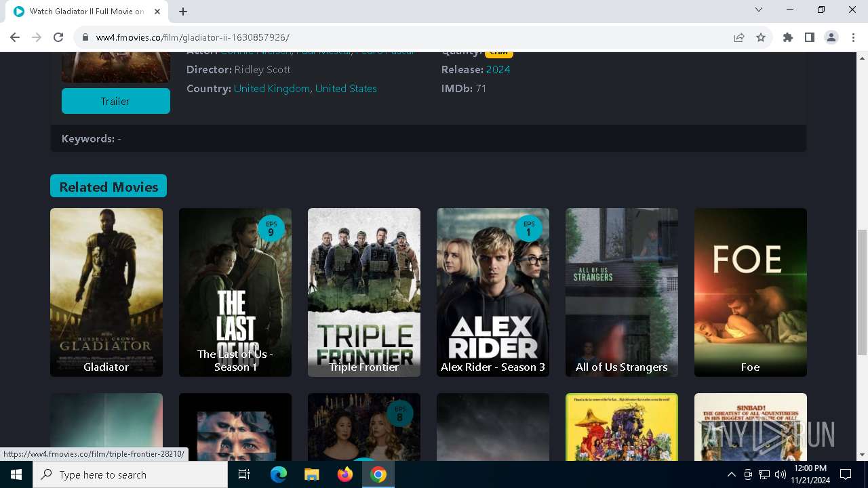Open the Sinbad poster in second row
The height and width of the screenshot is (488, 868).
pos(751,427)
